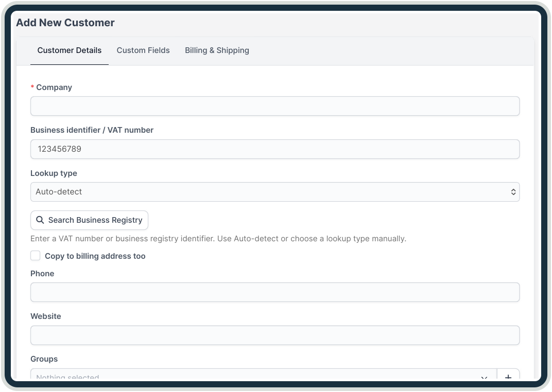The image size is (552, 392).
Task: Click the Search Business Registry button
Action: pos(90,220)
